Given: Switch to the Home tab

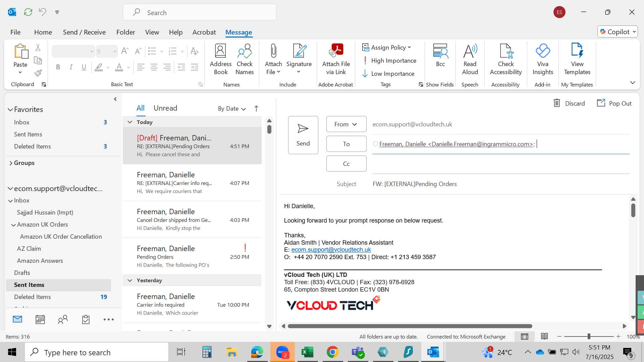Looking at the screenshot, I should click(x=43, y=32).
